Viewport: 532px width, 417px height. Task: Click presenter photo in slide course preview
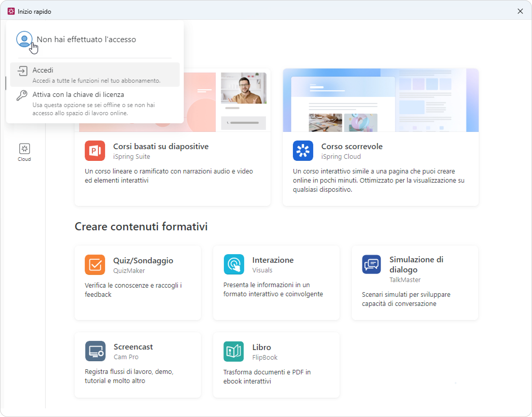[x=243, y=88]
